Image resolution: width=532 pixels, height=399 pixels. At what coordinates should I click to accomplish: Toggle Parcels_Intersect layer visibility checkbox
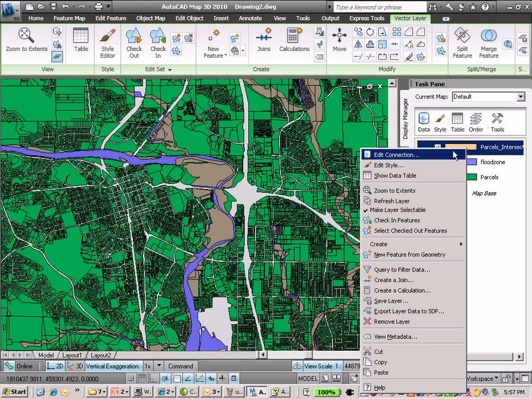(438, 147)
